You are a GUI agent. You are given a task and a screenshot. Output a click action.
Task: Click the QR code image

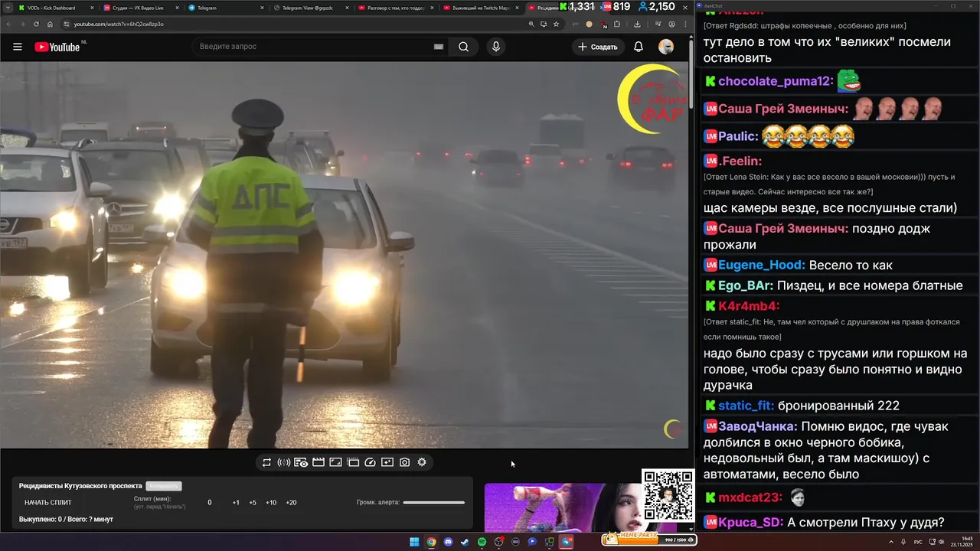click(668, 495)
